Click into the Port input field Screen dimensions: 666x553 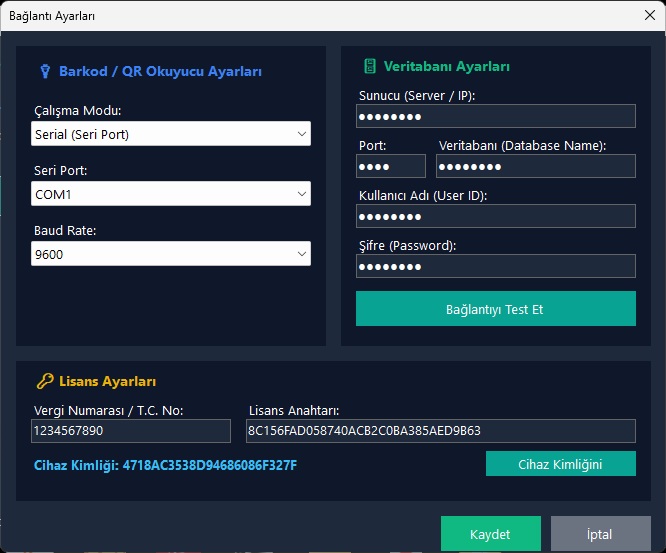[391, 166]
